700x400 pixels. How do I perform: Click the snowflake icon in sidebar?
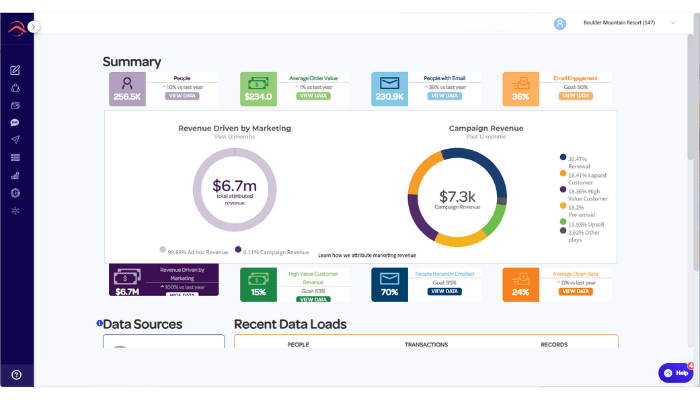point(15,210)
